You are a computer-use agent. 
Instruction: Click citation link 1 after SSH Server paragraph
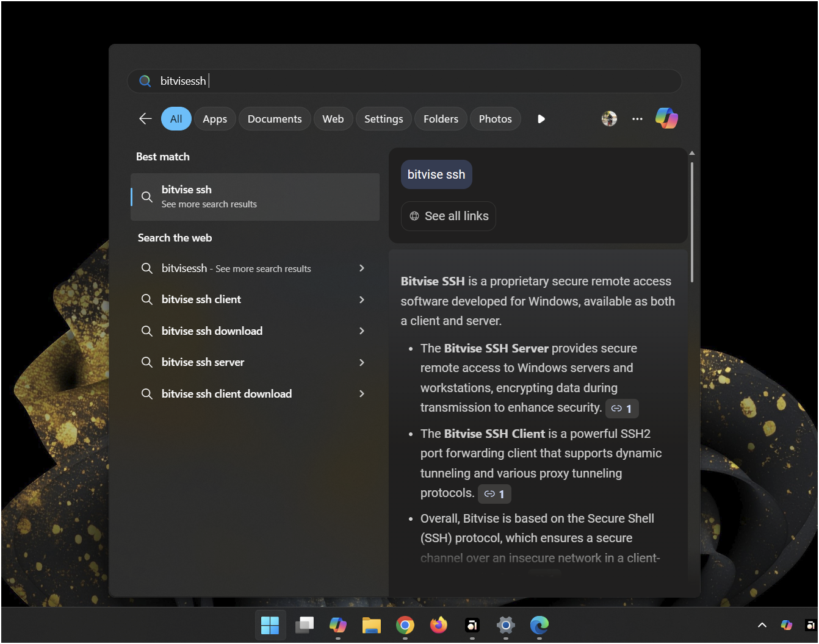click(x=622, y=409)
